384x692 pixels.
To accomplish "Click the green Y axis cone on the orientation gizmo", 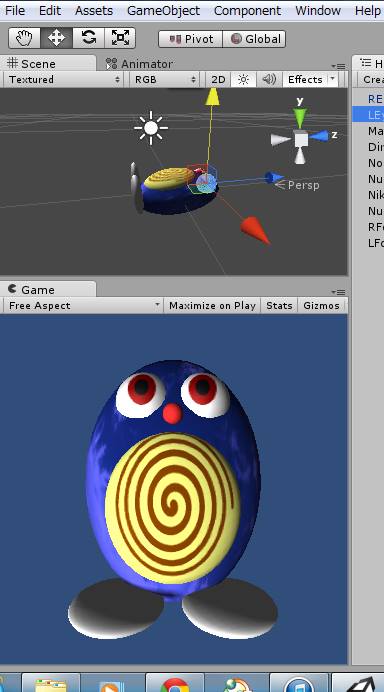I will click(300, 118).
